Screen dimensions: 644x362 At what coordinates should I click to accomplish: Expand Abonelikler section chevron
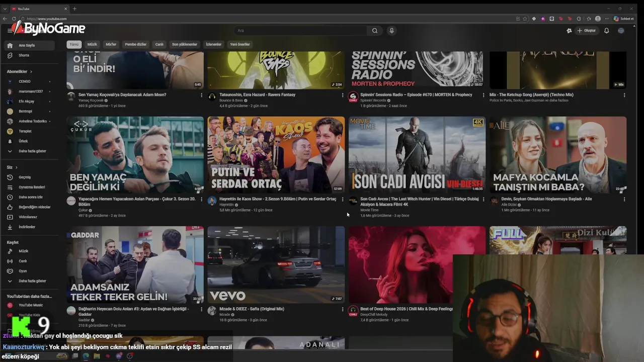click(31, 71)
